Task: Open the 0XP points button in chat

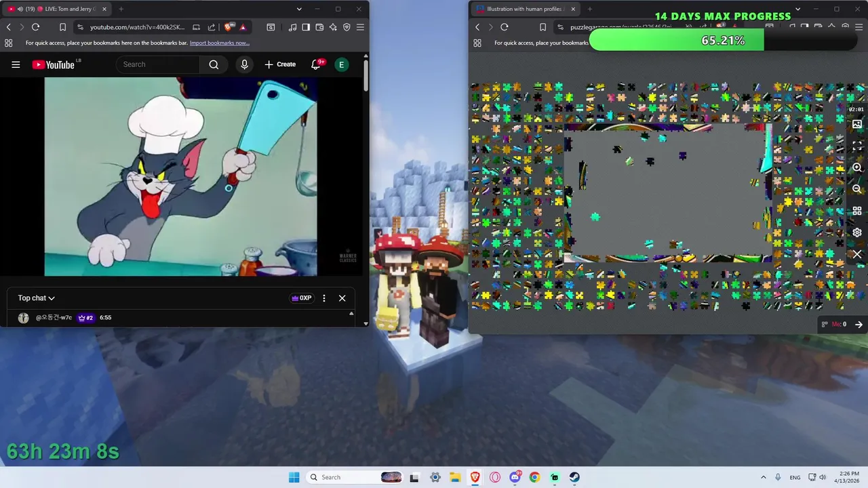Action: tap(302, 298)
